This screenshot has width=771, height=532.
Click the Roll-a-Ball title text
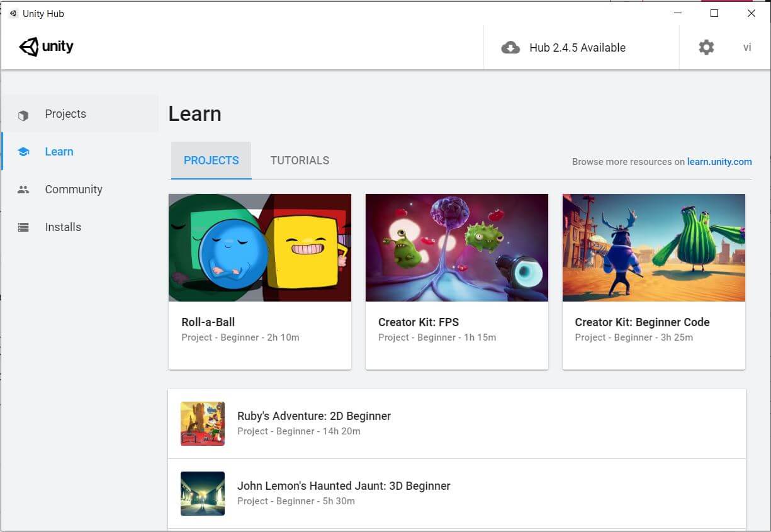(x=208, y=322)
